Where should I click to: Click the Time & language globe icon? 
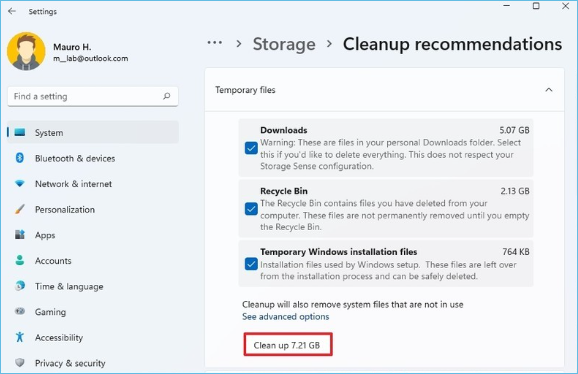20,286
